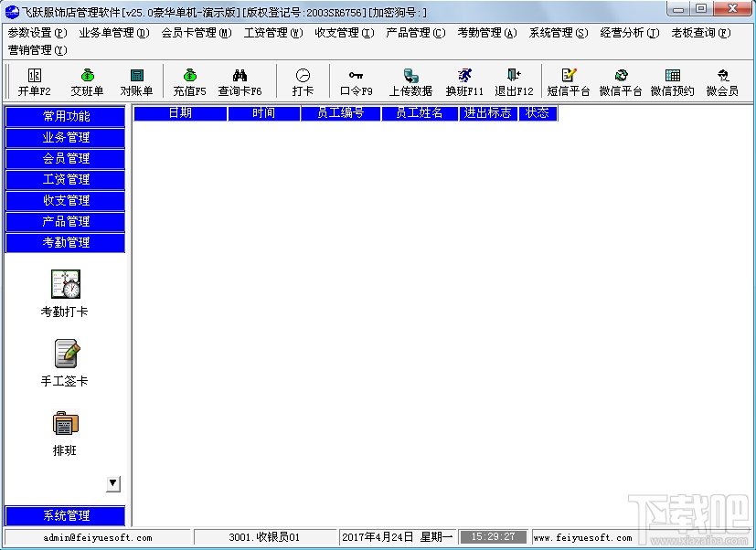
Task: Click the app logo in title bar
Action: point(12,12)
